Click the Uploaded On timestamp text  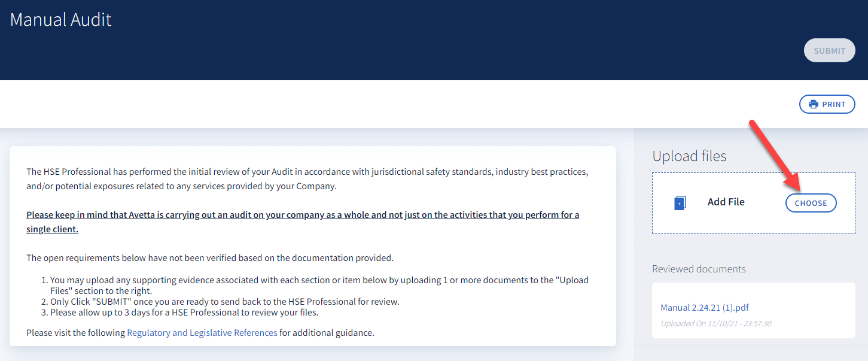715,323
